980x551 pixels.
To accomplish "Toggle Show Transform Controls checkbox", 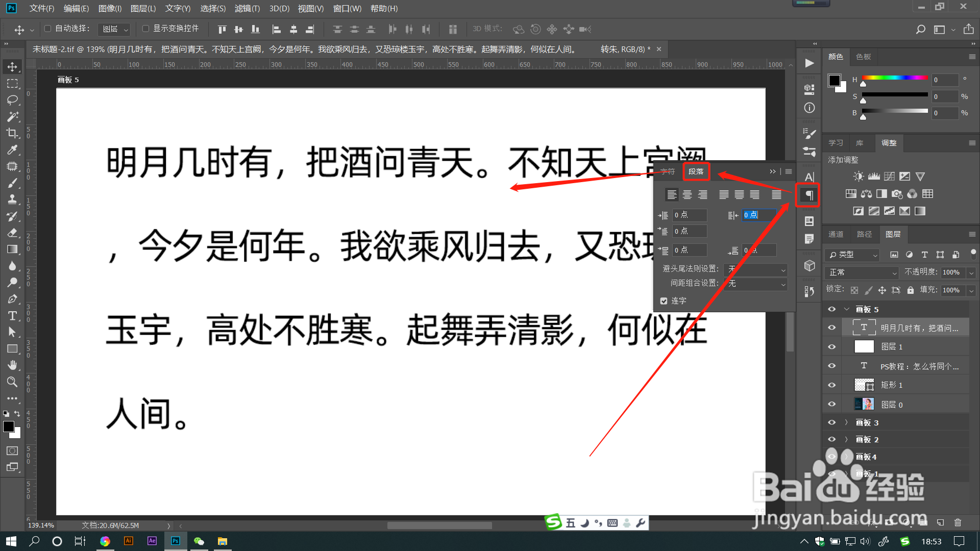I will [145, 29].
